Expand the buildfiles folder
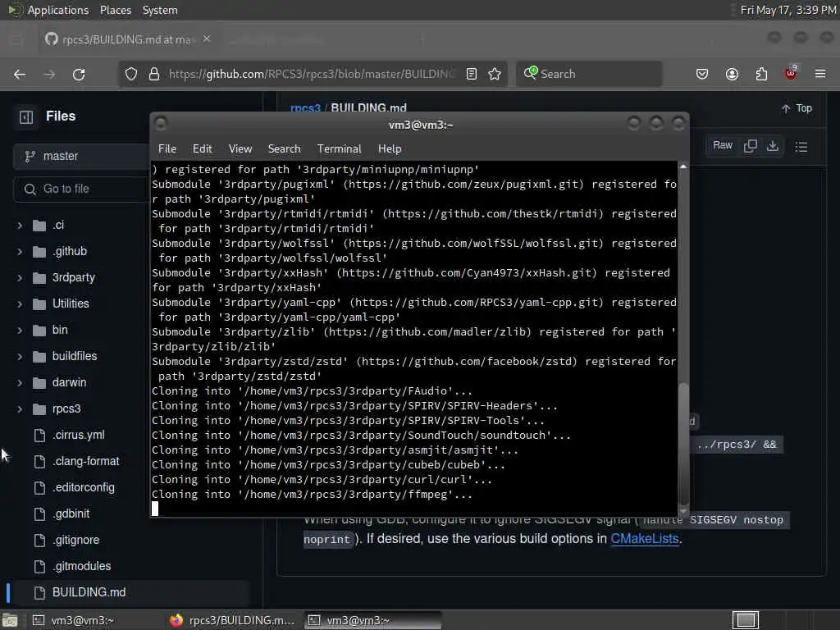Viewport: 840px width, 630px height. coord(20,357)
